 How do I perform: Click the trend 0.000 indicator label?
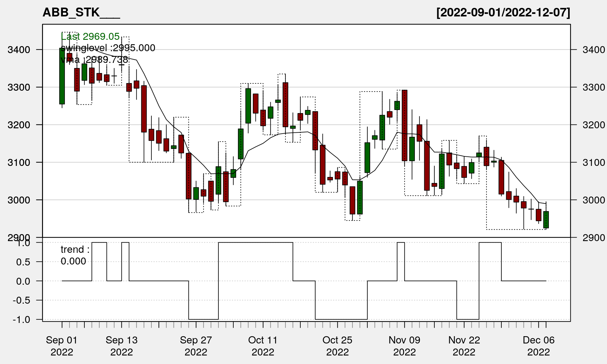point(75,255)
